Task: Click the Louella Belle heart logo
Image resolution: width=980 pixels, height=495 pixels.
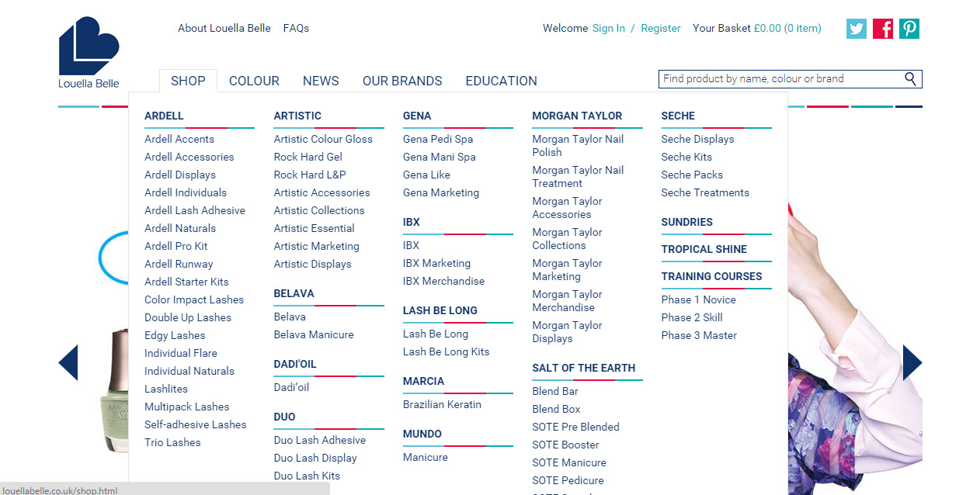Action: coord(89,52)
